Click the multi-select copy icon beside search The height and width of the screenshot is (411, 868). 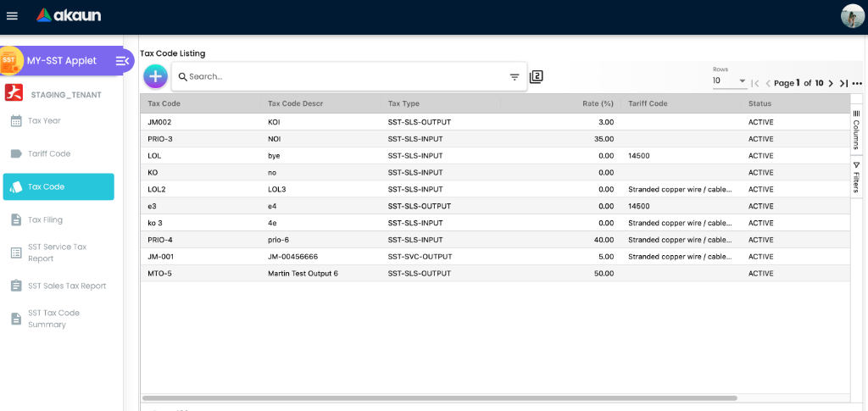click(x=536, y=77)
